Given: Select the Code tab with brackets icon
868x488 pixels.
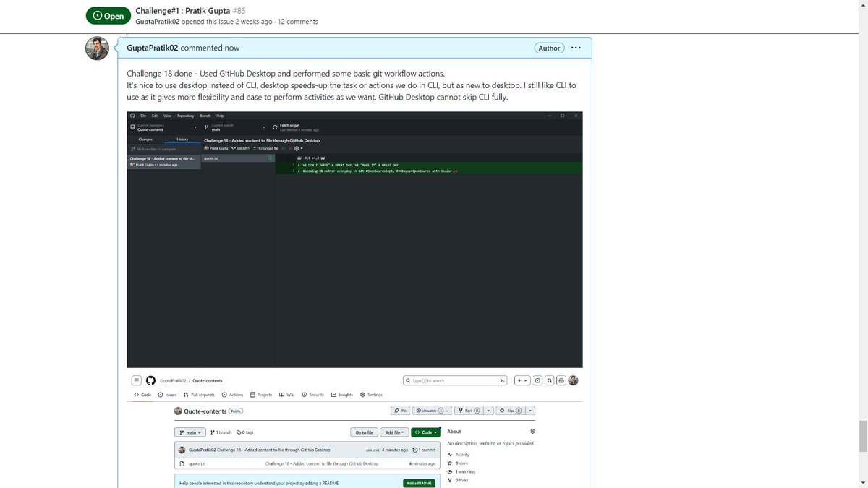Looking at the screenshot, I should (x=142, y=395).
